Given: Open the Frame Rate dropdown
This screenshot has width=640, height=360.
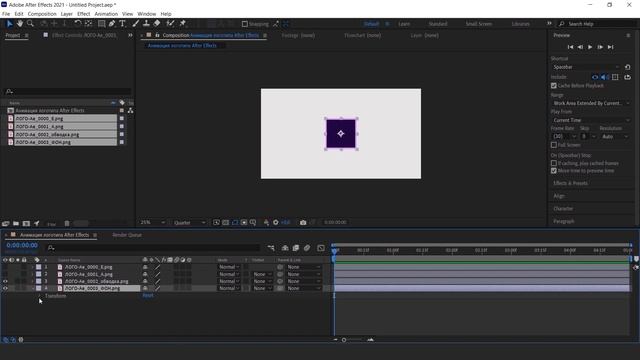Looking at the screenshot, I should [564, 137].
